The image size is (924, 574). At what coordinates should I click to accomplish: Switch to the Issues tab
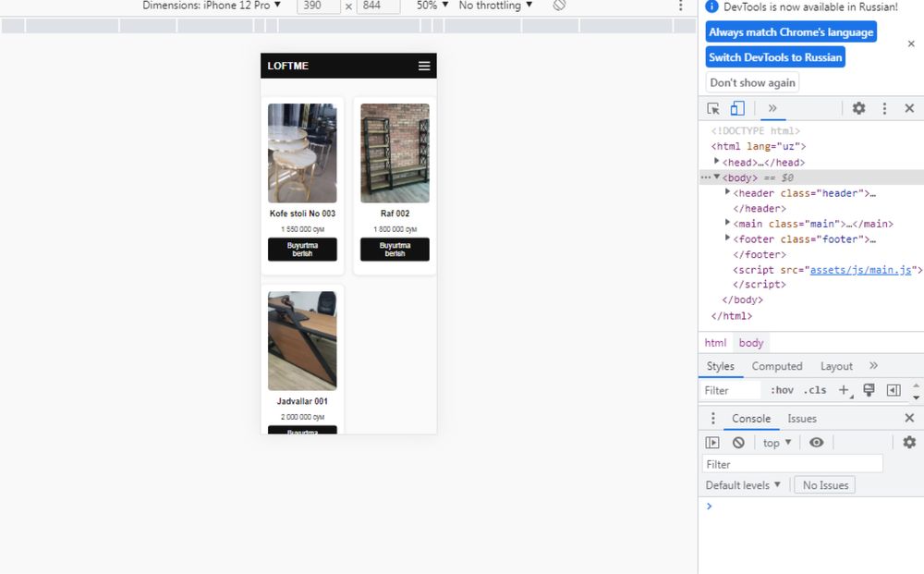click(x=801, y=419)
